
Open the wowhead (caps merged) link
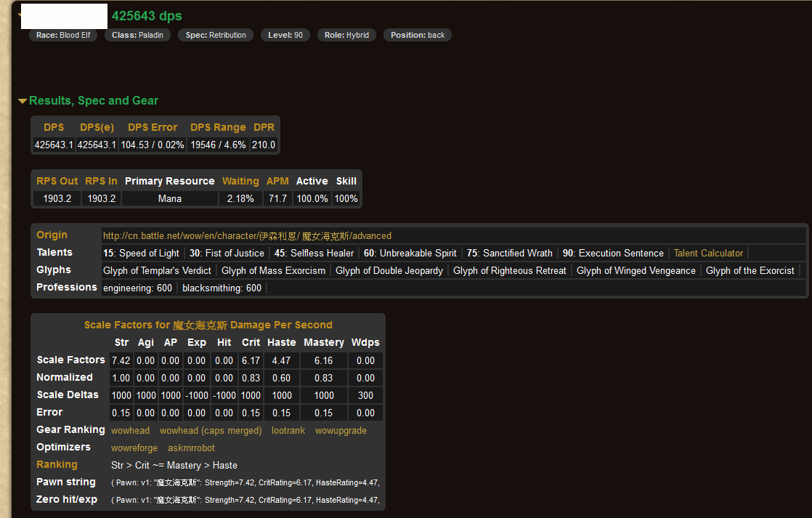210,431
